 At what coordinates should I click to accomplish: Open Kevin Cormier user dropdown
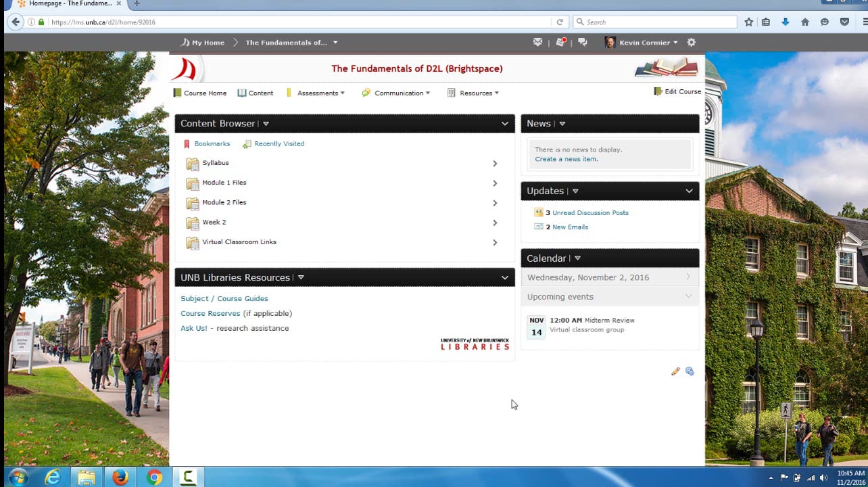(648, 43)
